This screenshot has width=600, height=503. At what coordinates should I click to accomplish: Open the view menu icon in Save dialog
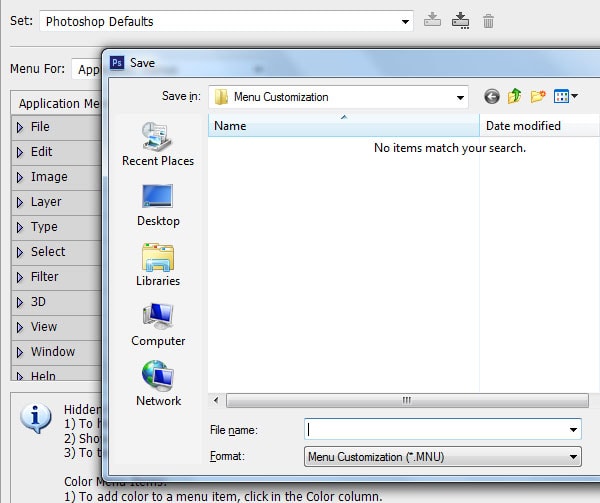click(566, 96)
